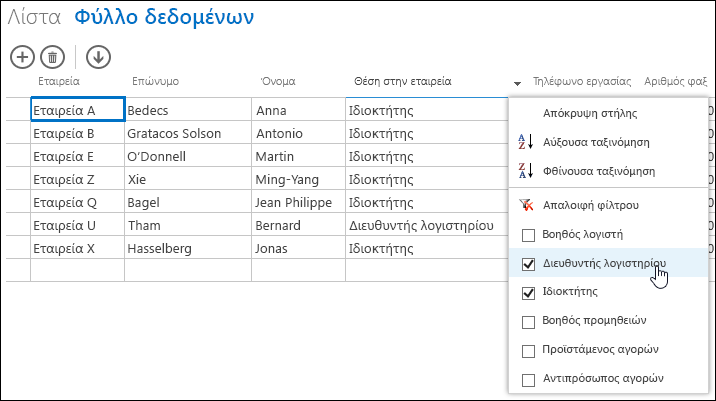716x401 pixels.
Task: Click the Επώνυμο column header
Action: [155, 81]
